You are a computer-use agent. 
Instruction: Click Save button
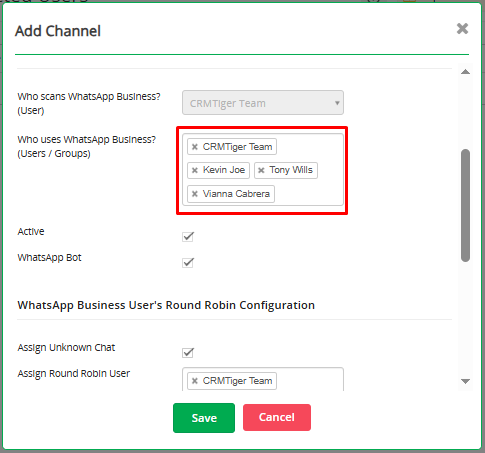[204, 418]
